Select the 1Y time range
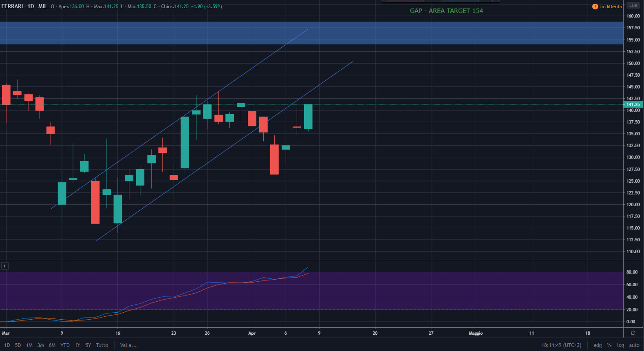 point(77,345)
